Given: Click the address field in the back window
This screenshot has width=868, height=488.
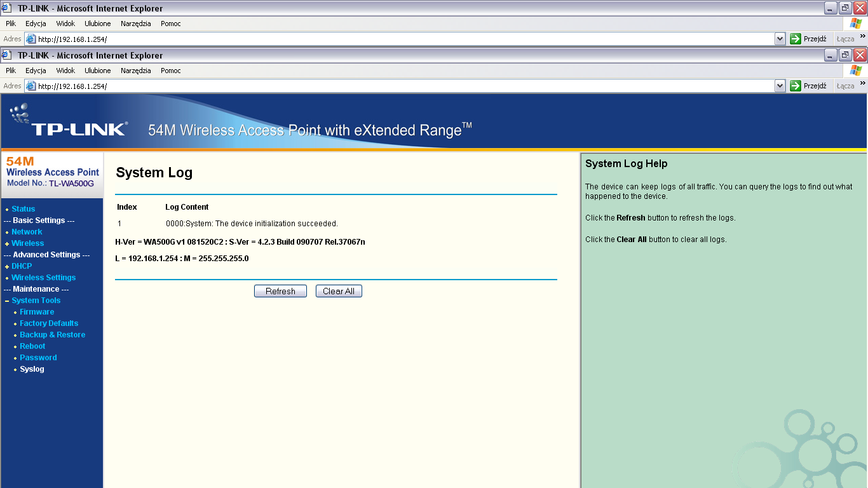Looking at the screenshot, I should pos(405,39).
